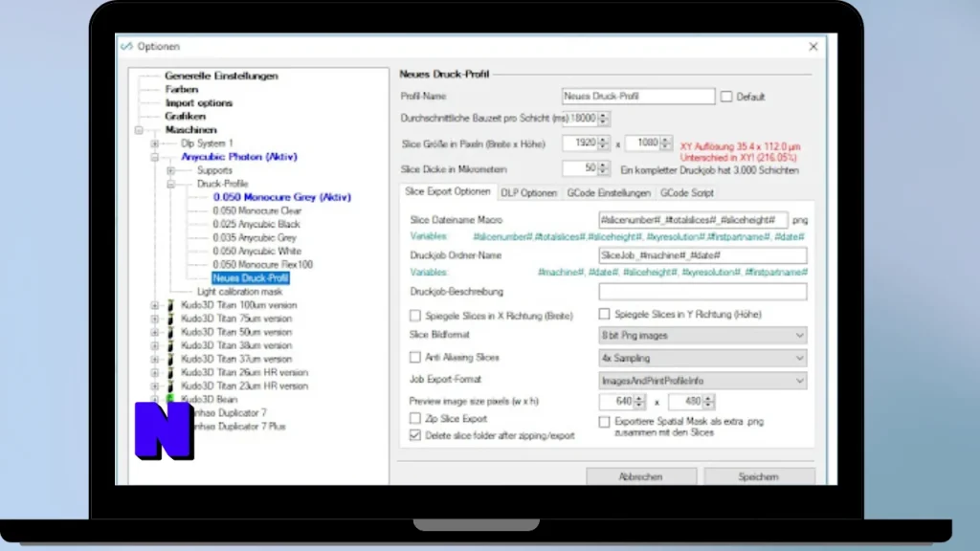
Task: Click the machine icon beside Kudo3D Titan 38um version
Action: (x=170, y=345)
